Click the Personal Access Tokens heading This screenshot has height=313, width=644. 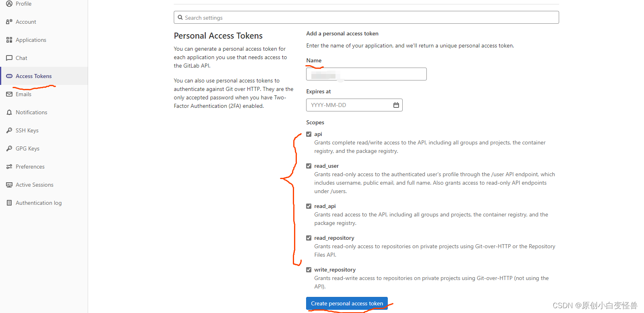tap(218, 36)
